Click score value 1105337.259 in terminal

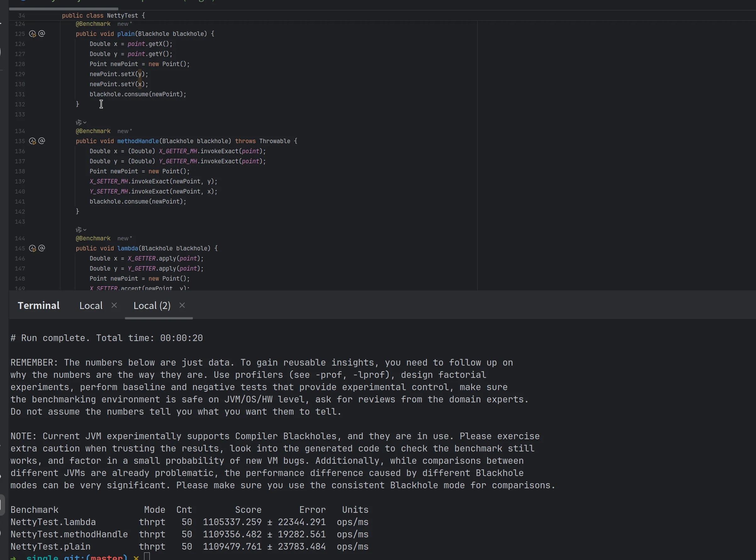click(x=232, y=522)
